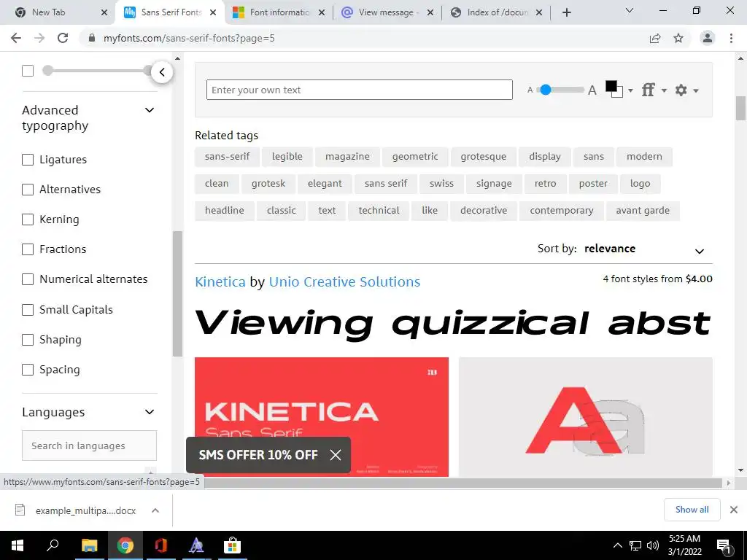
Task: Reload the myfonts page
Action: [63, 38]
